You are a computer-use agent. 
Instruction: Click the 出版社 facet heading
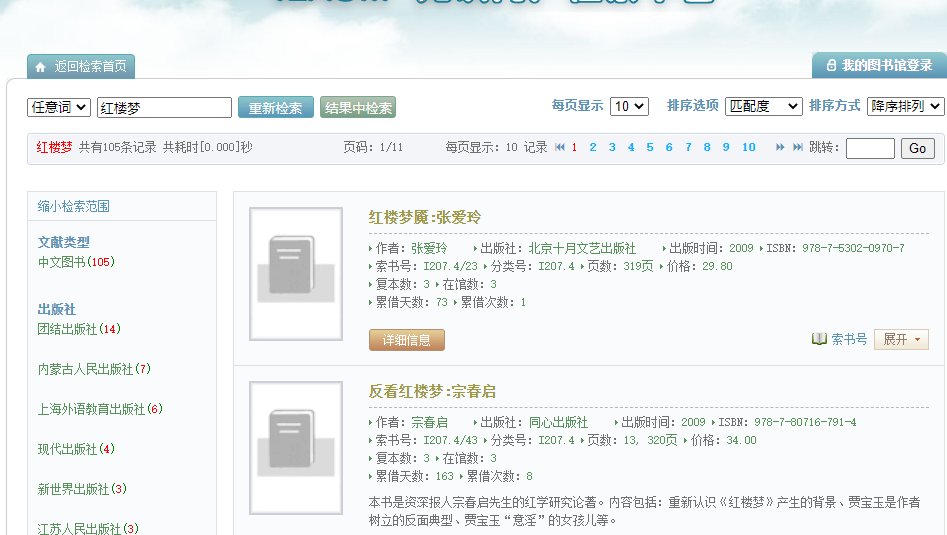57,309
